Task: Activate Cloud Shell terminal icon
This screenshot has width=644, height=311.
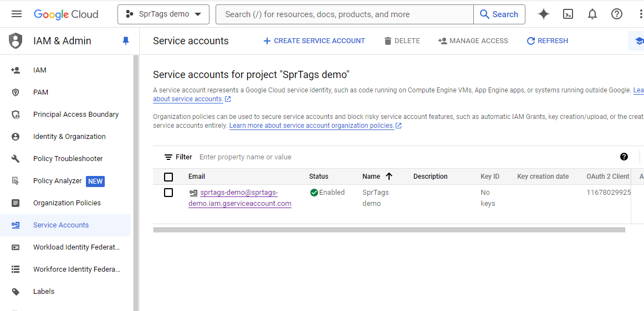Action: click(x=568, y=14)
